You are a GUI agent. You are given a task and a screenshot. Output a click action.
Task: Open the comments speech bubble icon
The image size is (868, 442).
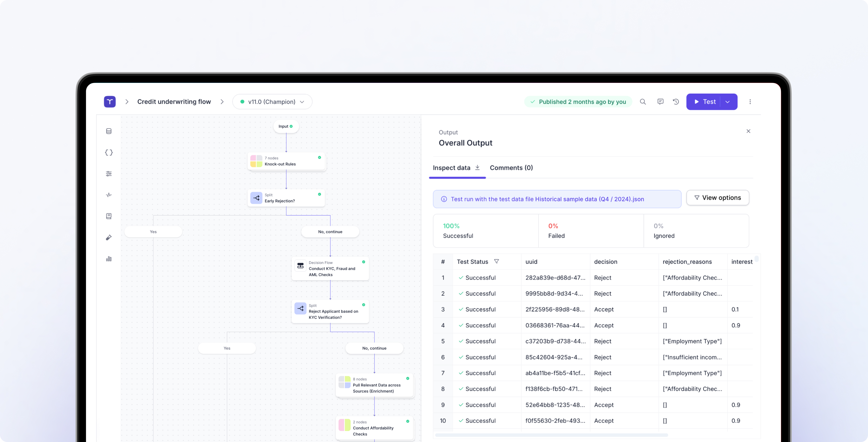[660, 102]
